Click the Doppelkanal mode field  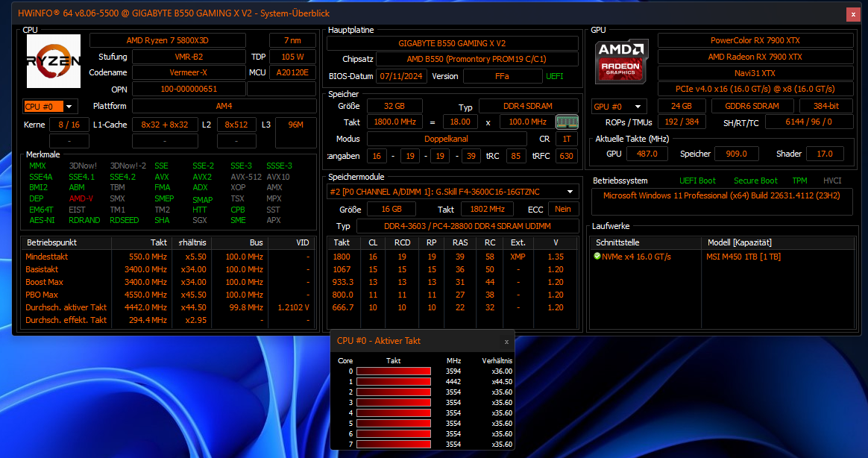point(446,139)
